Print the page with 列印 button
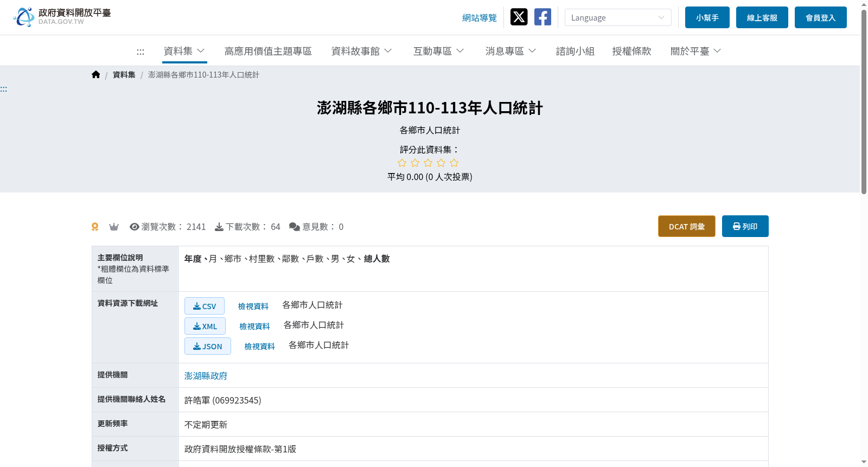Image resolution: width=868 pixels, height=467 pixels. pyautogui.click(x=745, y=226)
